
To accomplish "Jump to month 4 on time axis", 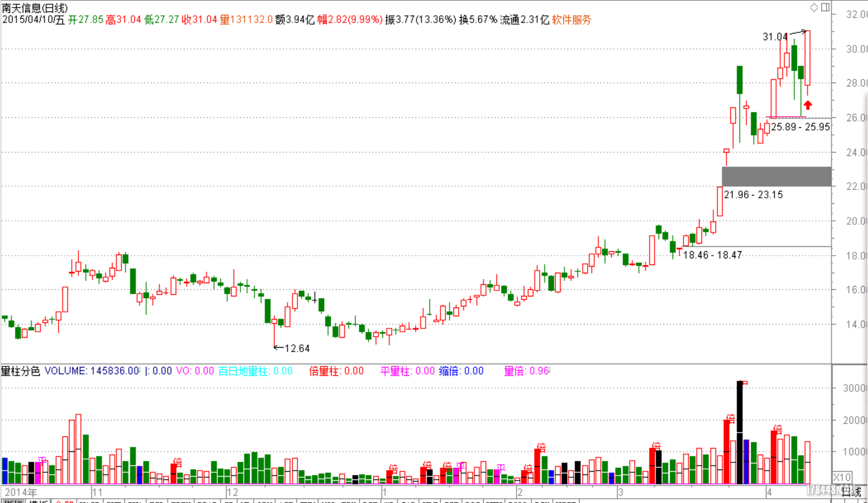I will 769,492.
